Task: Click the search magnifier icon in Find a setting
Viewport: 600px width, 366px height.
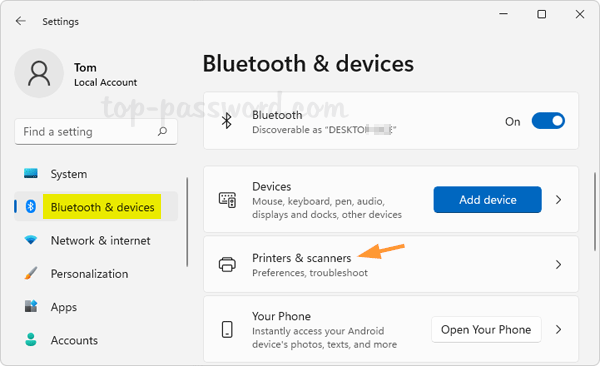Action: (162, 131)
